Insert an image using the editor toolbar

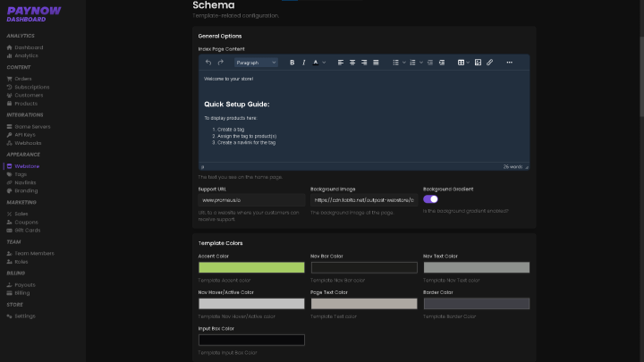pos(479,63)
